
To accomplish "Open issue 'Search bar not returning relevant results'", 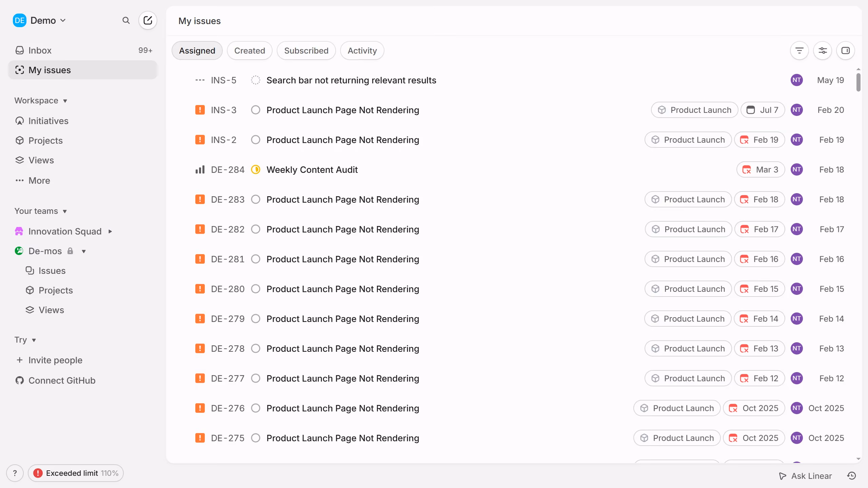I will pyautogui.click(x=351, y=80).
